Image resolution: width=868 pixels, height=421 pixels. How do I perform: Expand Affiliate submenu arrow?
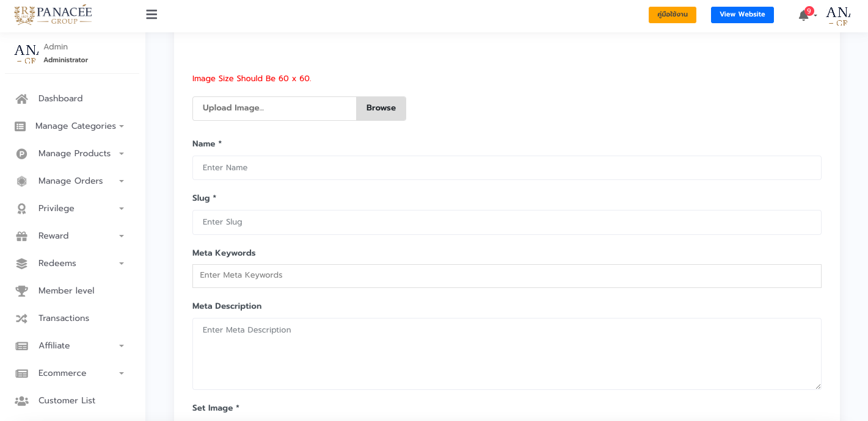pyautogui.click(x=122, y=346)
